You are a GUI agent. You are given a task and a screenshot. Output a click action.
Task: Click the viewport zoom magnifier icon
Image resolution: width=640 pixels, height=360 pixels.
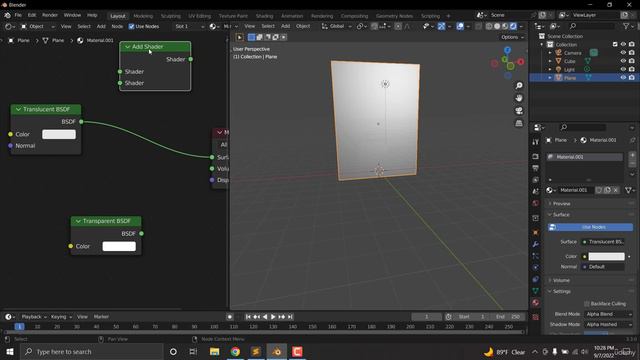click(519, 86)
